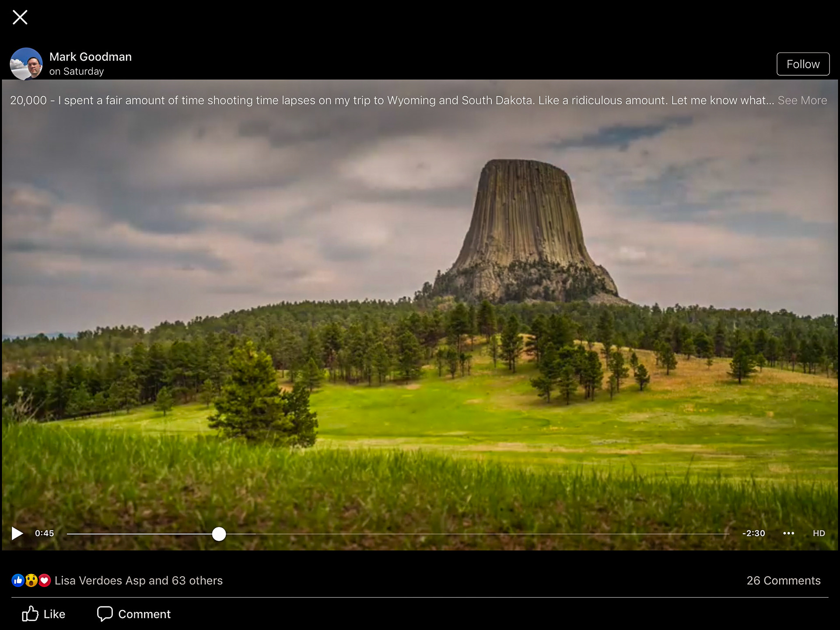The height and width of the screenshot is (630, 840).
Task: Click the wow reaction emoji icon
Action: tap(31, 581)
